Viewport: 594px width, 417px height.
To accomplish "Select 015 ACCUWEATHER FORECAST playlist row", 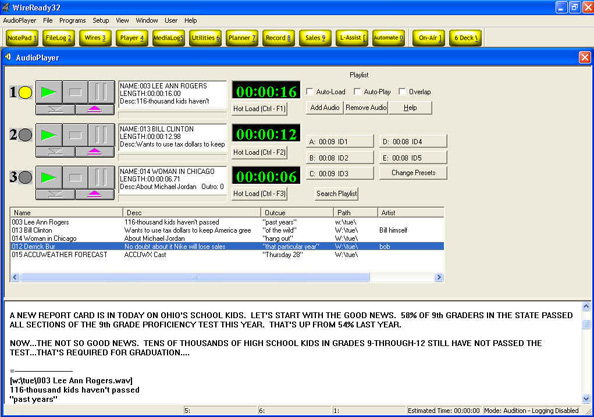I will (227, 255).
